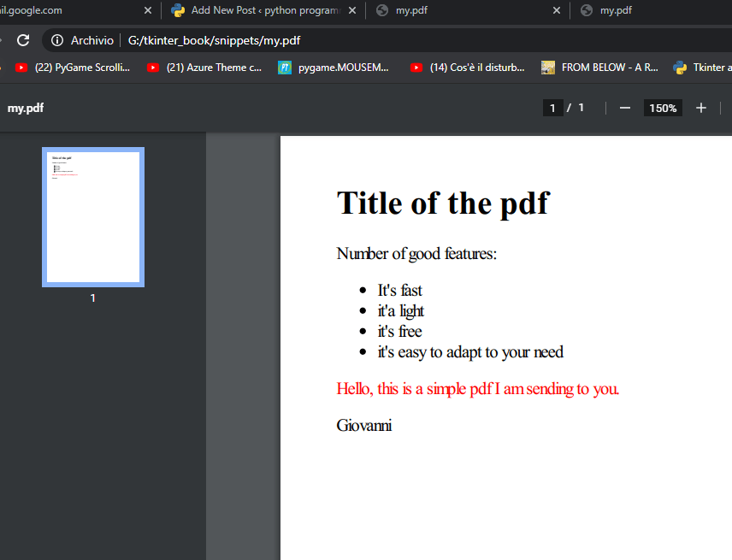Click the site information icon in address bar
The image size is (732, 560).
(56, 39)
